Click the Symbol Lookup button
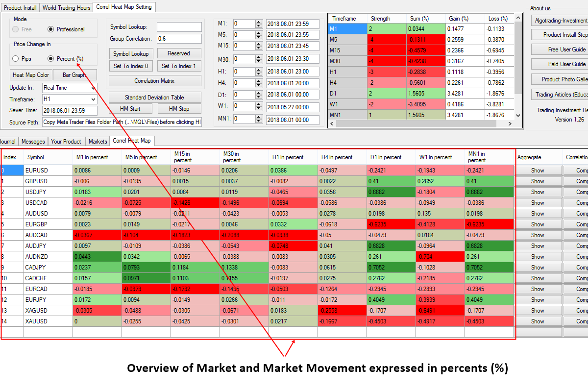 (x=131, y=53)
